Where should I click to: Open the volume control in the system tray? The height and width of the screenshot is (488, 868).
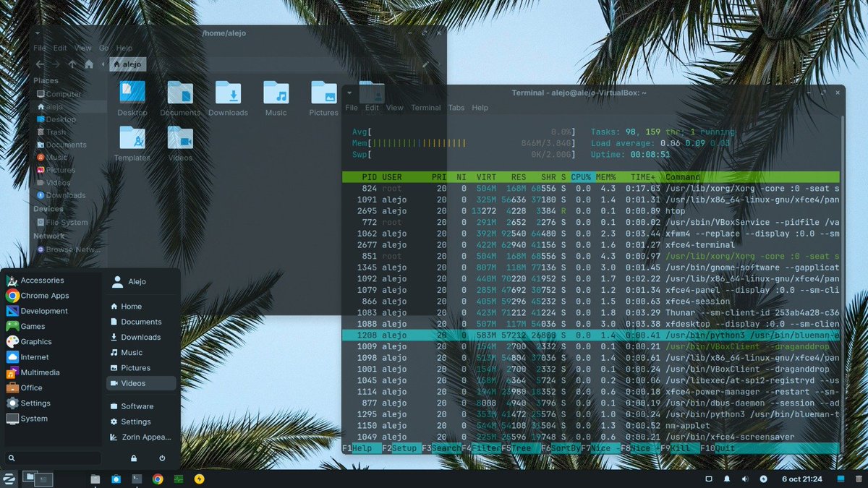click(x=744, y=479)
